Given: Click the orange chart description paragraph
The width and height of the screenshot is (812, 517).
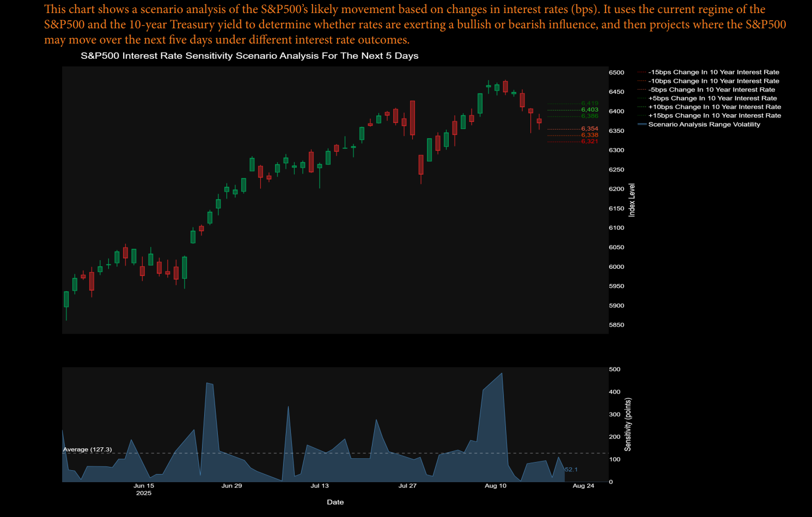Looking at the screenshot, I should pos(415,24).
